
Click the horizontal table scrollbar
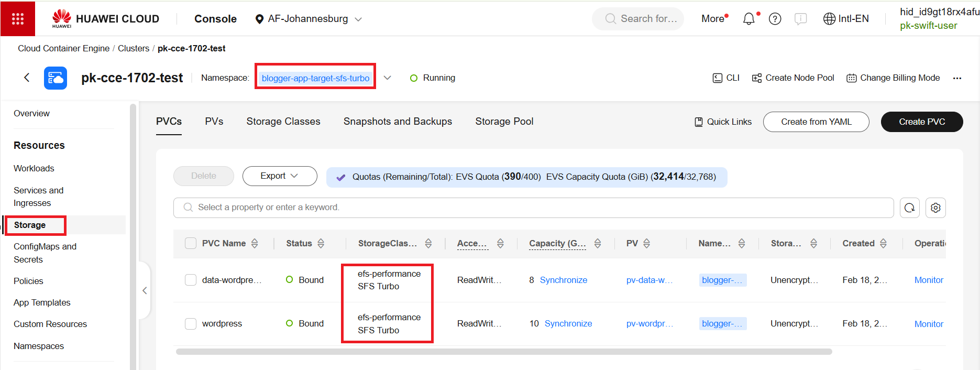504,352
